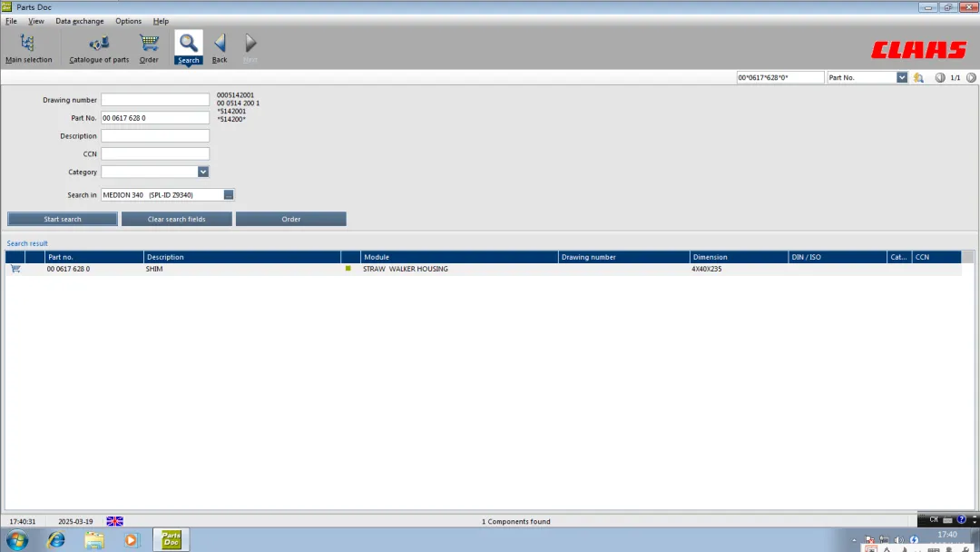This screenshot has height=552, width=980.
Task: Click language bar help question icon
Action: pos(961,519)
